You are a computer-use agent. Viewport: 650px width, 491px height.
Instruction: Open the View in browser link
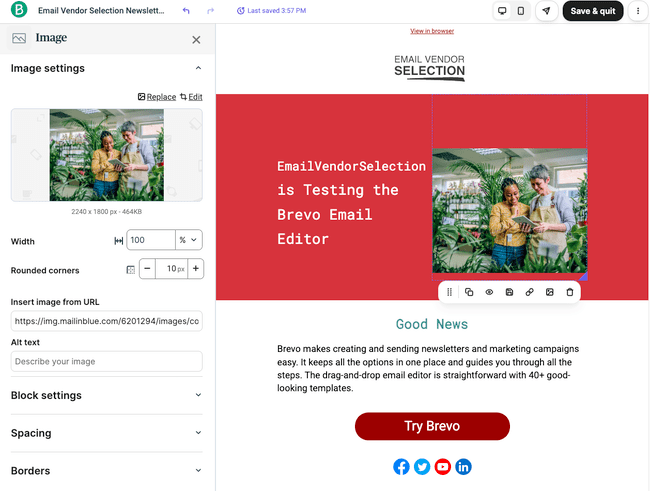pyautogui.click(x=432, y=31)
